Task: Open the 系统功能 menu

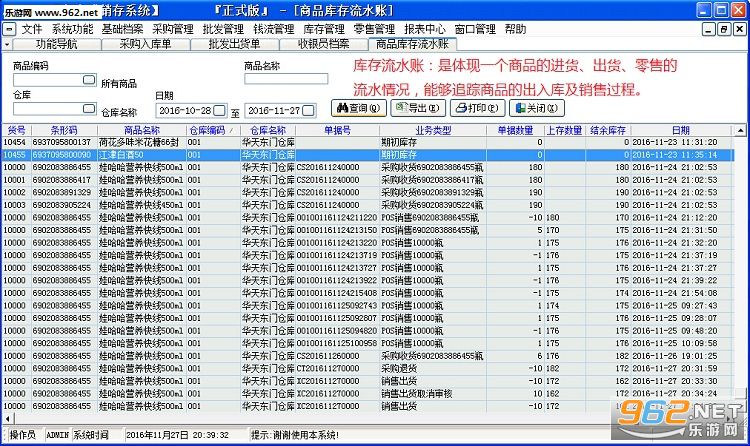Action: 72,29
